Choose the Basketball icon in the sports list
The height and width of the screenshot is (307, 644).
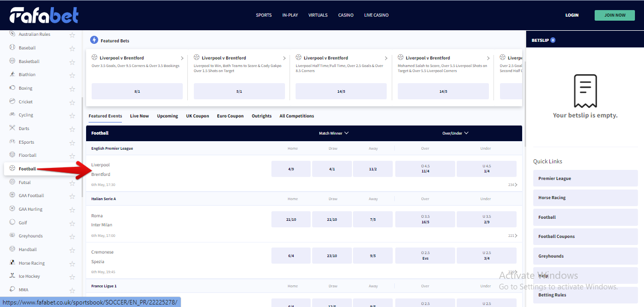click(x=12, y=62)
